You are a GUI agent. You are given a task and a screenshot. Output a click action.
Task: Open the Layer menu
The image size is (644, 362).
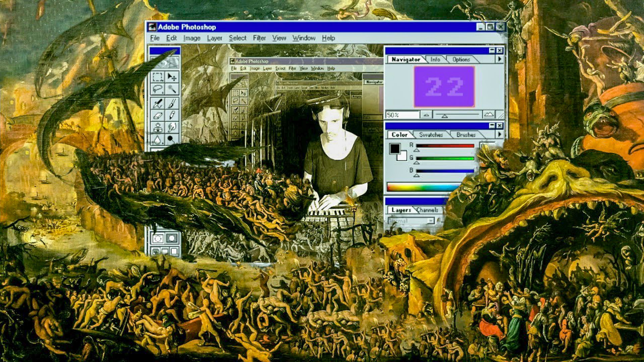(x=214, y=38)
